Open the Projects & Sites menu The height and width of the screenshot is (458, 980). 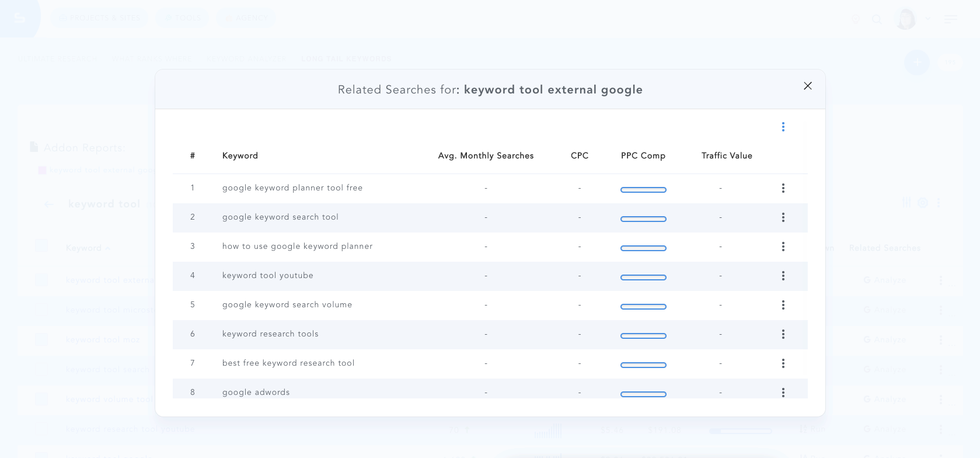[99, 18]
